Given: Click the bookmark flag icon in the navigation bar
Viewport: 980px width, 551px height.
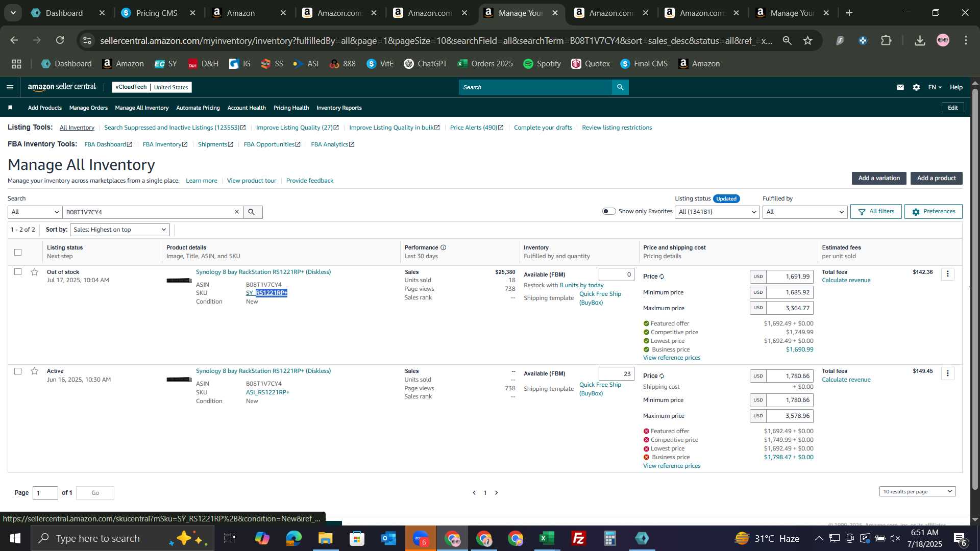Looking at the screenshot, I should (10, 108).
